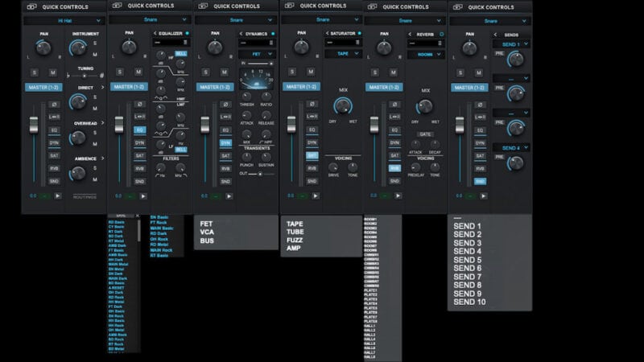Image resolution: width=644 pixels, height=362 pixels.
Task: Click the play preview button in Hi Hat panel
Action: (x=57, y=196)
